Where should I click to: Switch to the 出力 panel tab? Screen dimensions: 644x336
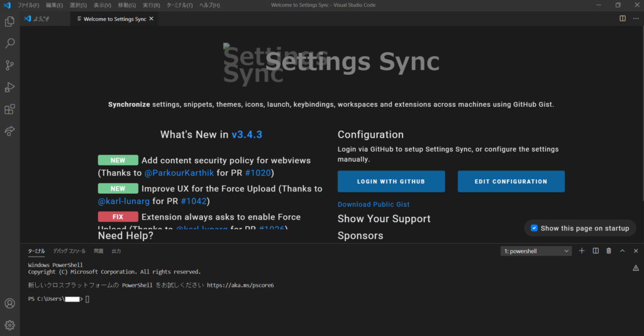pos(116,251)
